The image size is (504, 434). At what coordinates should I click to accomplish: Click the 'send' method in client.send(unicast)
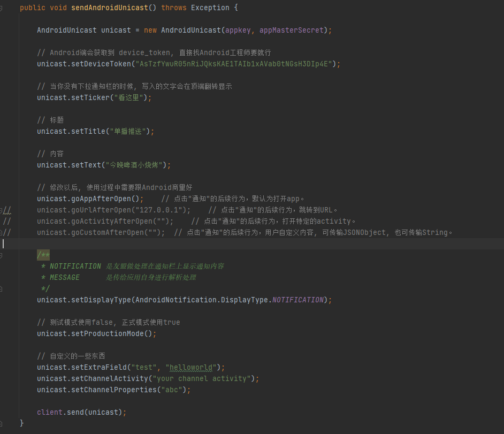[75, 413]
